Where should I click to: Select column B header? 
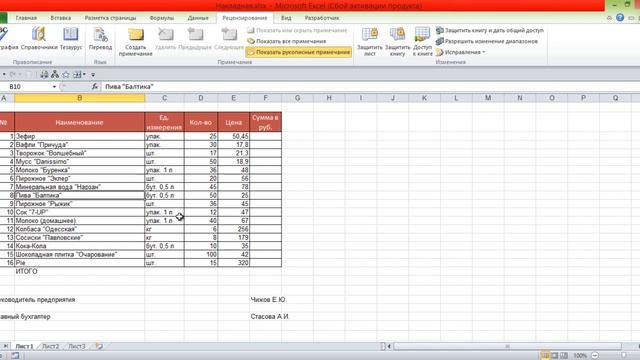click(x=80, y=98)
